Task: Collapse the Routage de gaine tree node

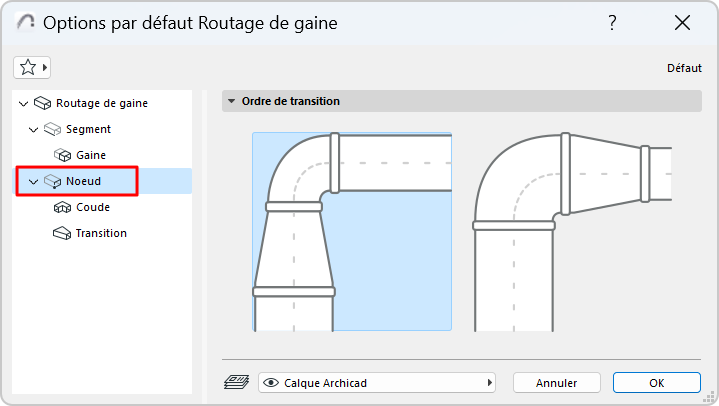Action: pos(24,103)
